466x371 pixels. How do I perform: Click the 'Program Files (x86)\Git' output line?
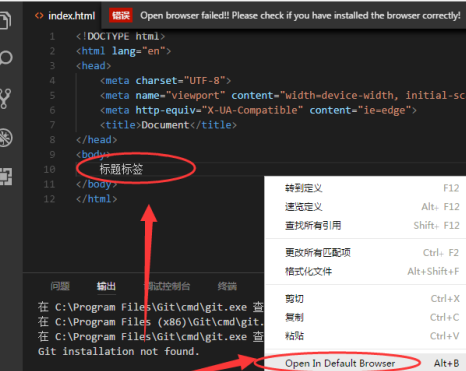(151, 322)
